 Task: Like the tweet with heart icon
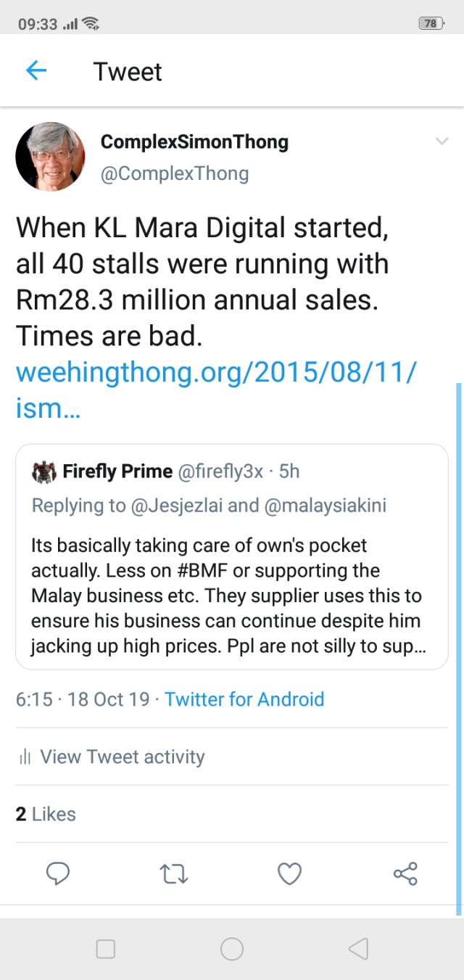click(290, 874)
